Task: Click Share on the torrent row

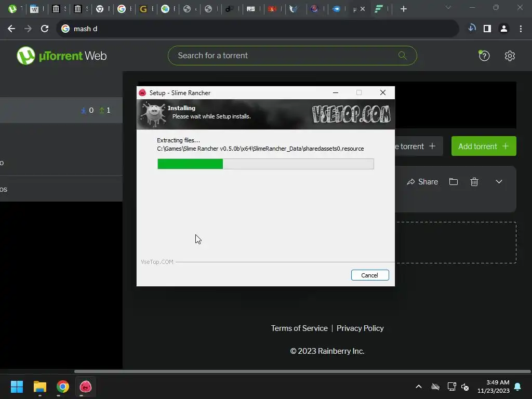Action: tap(422, 182)
